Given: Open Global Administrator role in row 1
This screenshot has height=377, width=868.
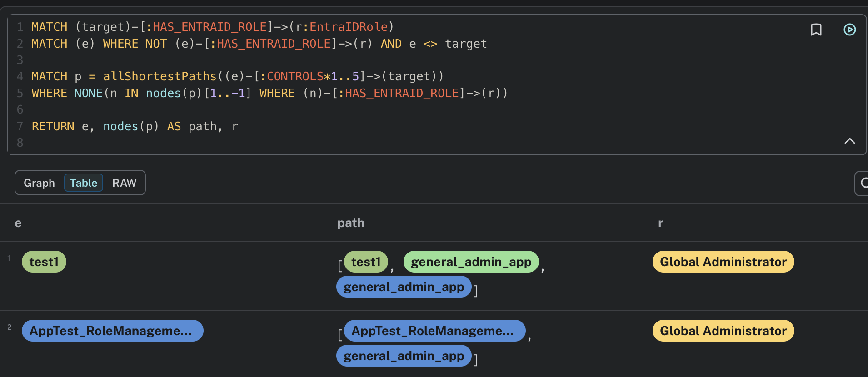Looking at the screenshot, I should [723, 262].
